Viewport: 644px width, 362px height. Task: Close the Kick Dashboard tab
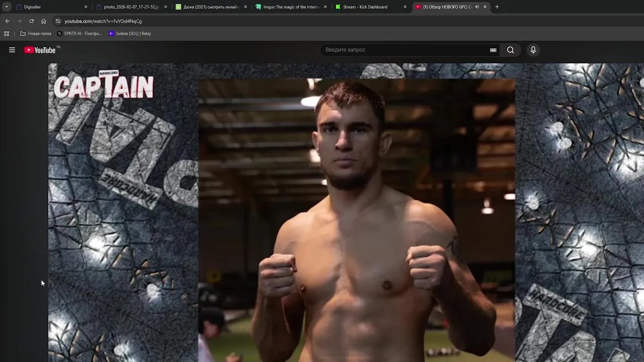(x=405, y=7)
